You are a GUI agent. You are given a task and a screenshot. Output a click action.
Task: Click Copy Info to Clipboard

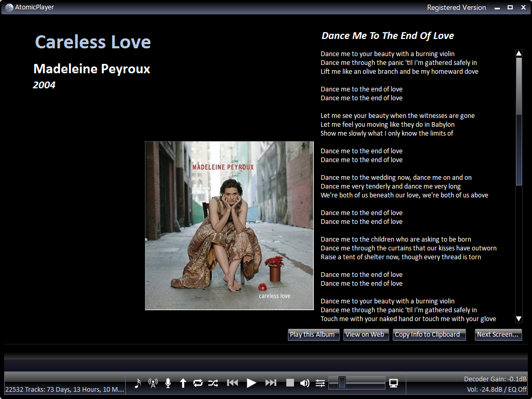click(429, 335)
